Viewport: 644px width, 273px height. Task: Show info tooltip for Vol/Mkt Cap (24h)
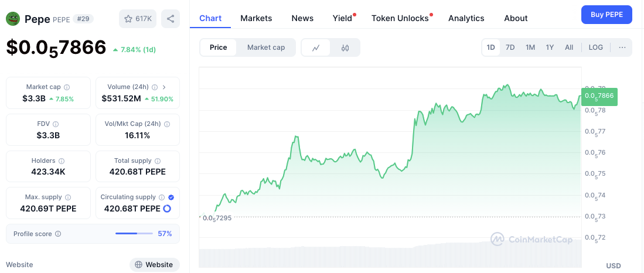coord(167,124)
